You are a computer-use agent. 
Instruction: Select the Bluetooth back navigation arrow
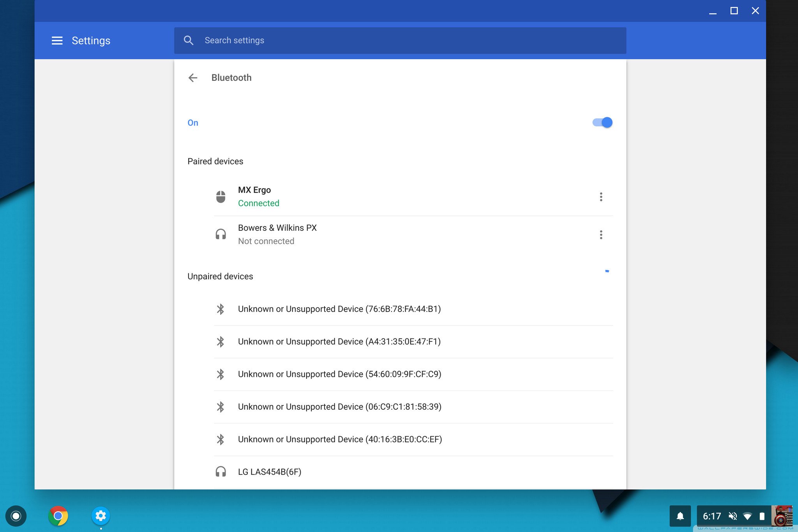pyautogui.click(x=192, y=78)
